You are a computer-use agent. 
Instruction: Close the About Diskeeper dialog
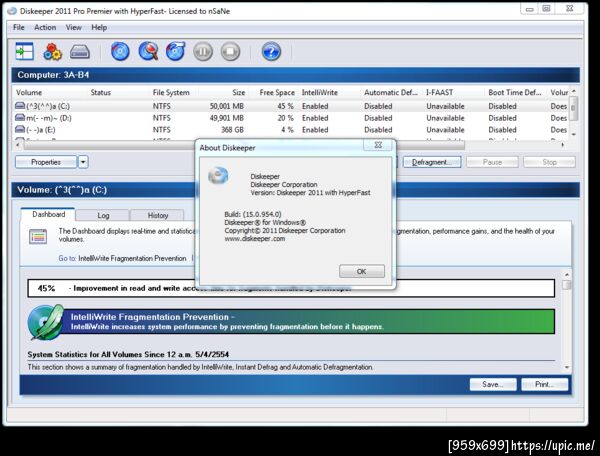coord(378,145)
